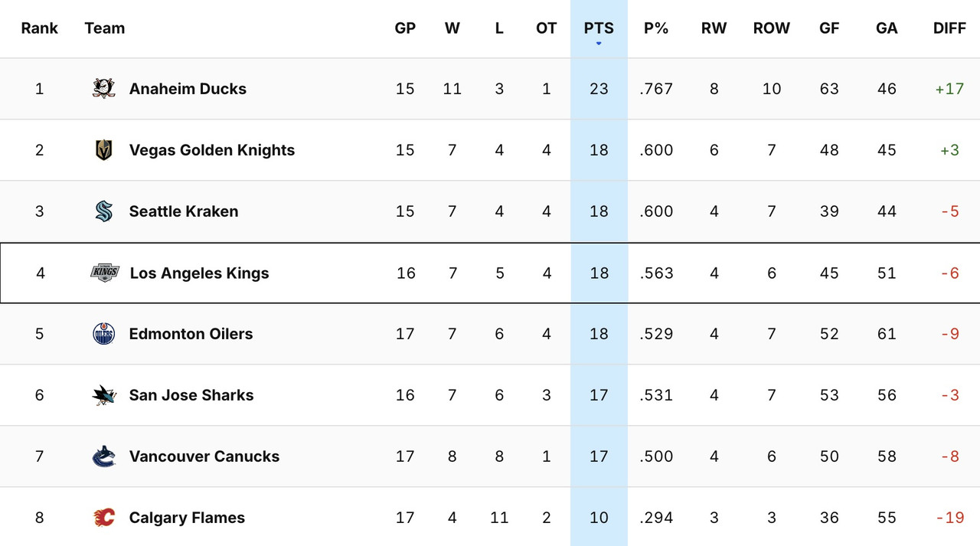The height and width of the screenshot is (546, 980).
Task: Click the Team column header
Action: pyautogui.click(x=105, y=28)
